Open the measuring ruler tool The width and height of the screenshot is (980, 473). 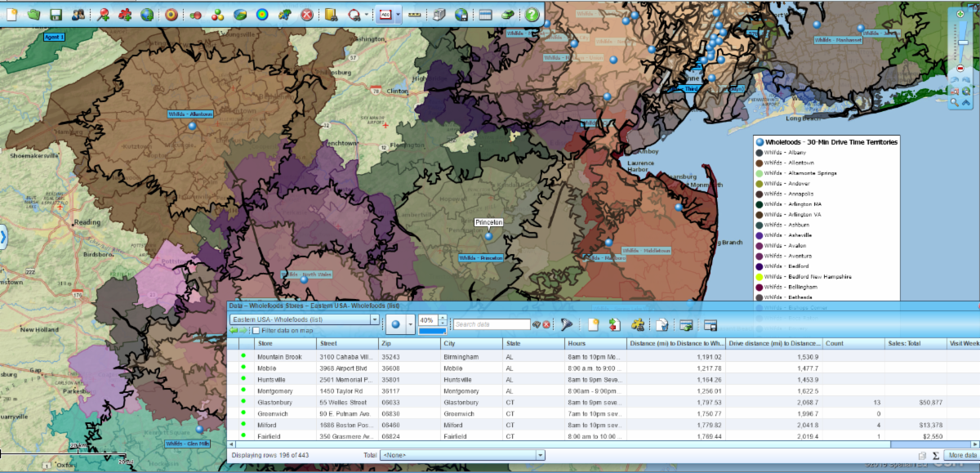tap(415, 14)
